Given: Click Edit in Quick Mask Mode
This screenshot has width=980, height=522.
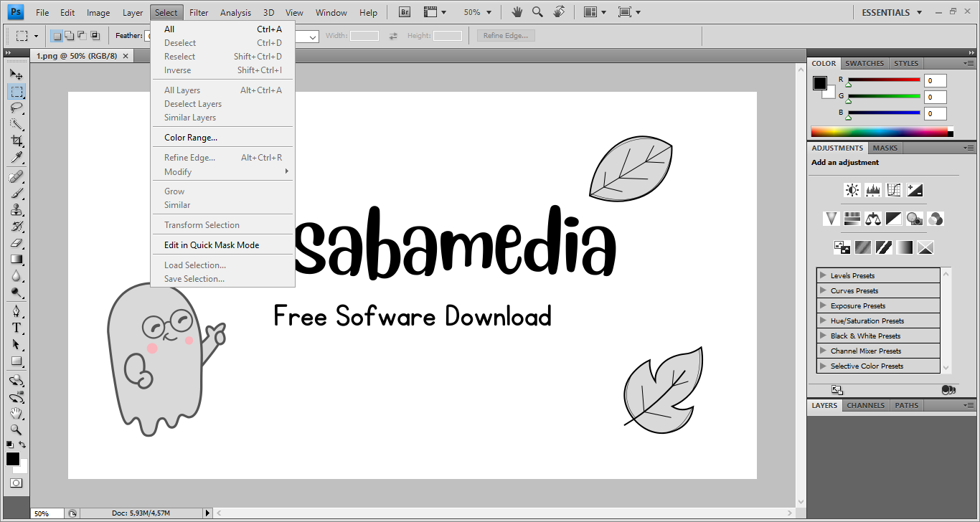Looking at the screenshot, I should pyautogui.click(x=212, y=245).
